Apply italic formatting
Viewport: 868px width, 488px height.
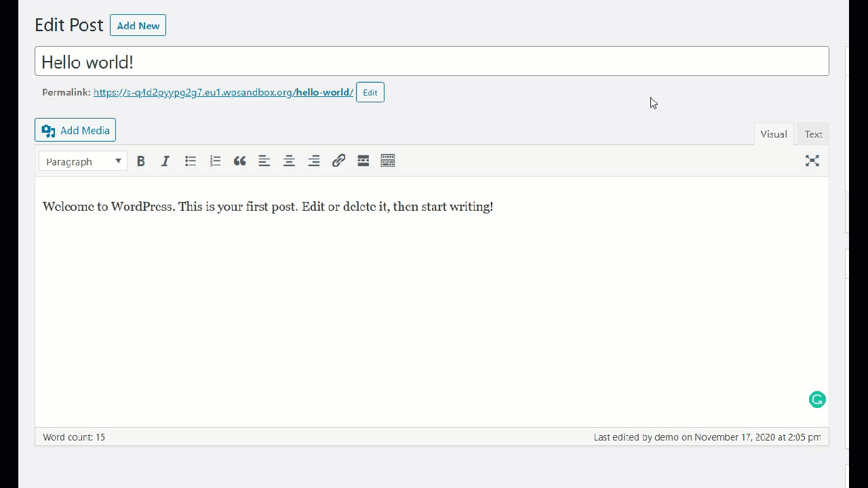(x=165, y=161)
